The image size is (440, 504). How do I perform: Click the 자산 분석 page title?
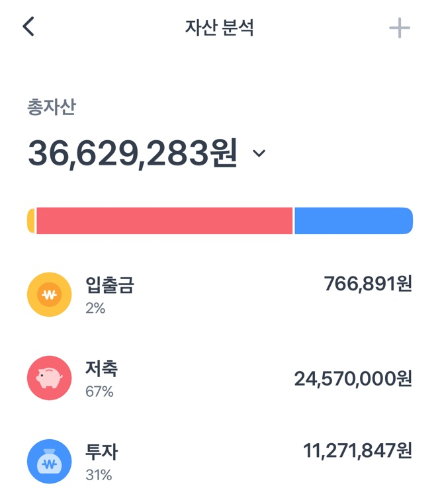[220, 28]
